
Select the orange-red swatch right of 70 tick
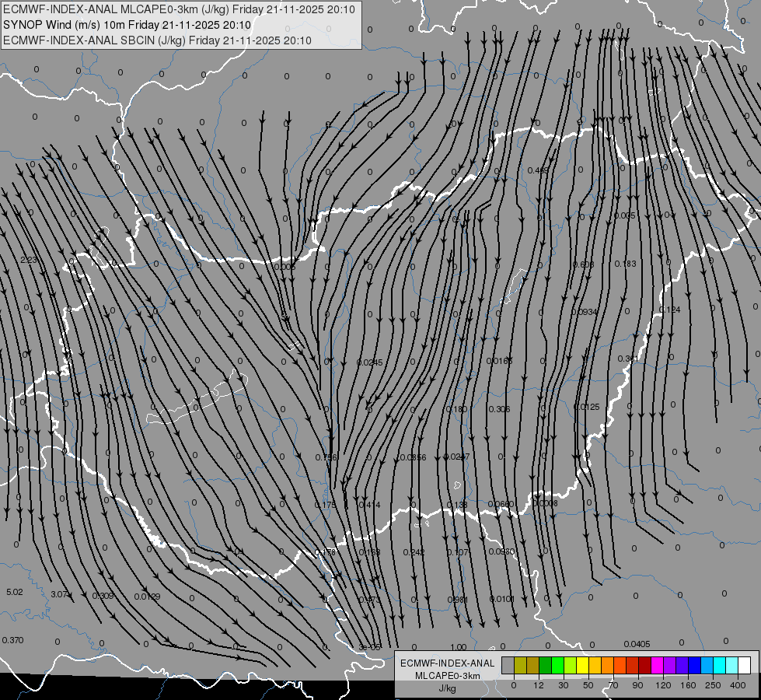[620, 666]
